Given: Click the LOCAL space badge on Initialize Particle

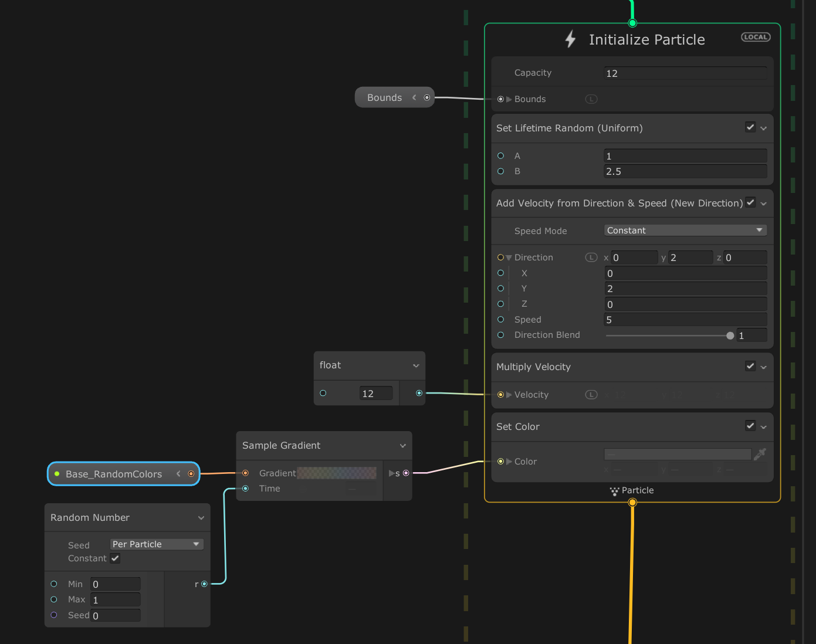Looking at the screenshot, I should pyautogui.click(x=756, y=37).
